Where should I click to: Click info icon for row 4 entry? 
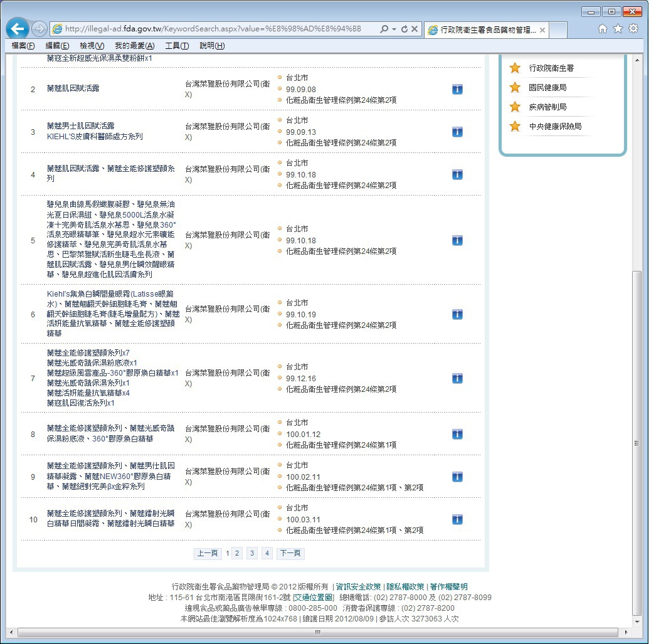[x=457, y=174]
